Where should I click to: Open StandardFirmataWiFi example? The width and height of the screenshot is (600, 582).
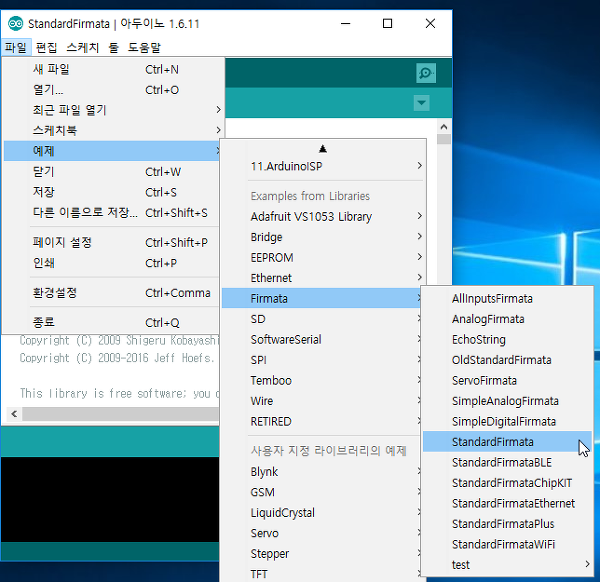(x=507, y=544)
